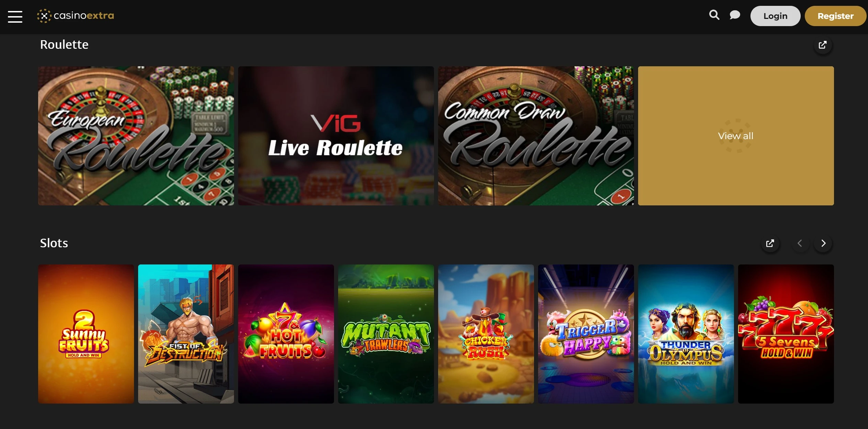Select Hot Fruits slot game
Viewport: 868px width, 429px height.
[286, 334]
